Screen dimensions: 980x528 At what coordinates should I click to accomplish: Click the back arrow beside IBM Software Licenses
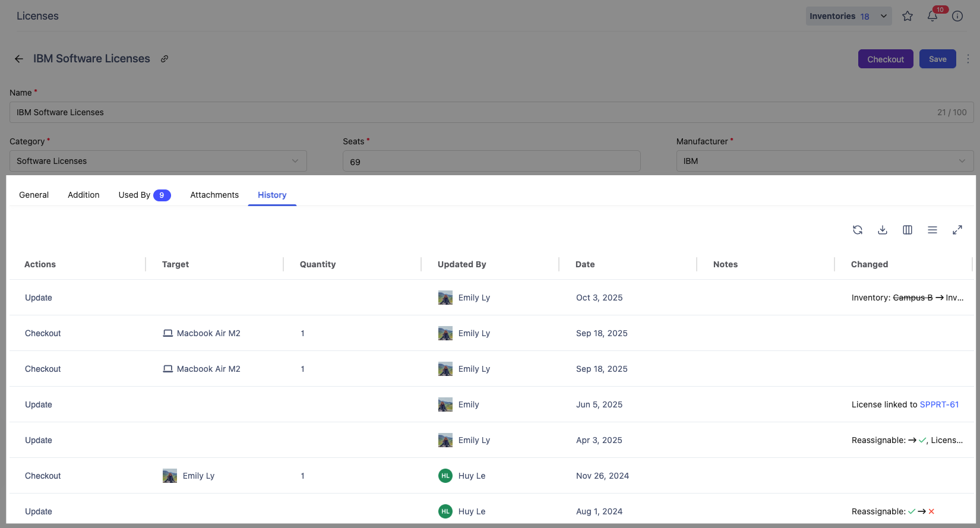[19, 59]
